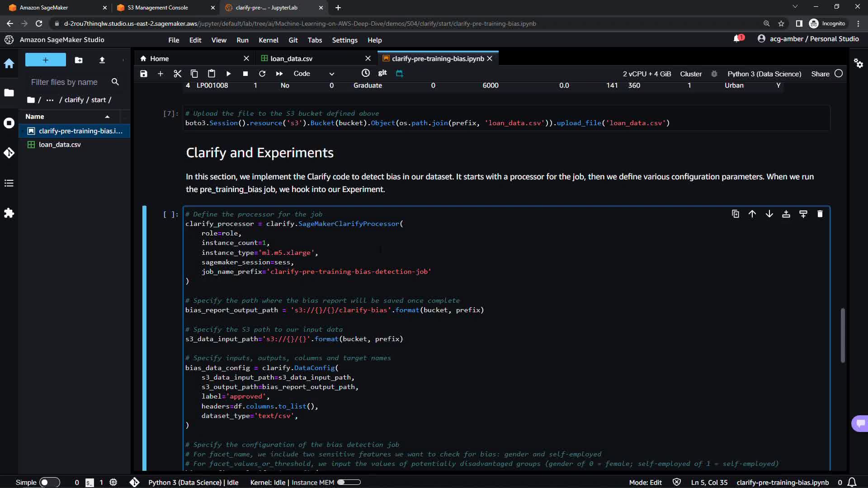Image resolution: width=868 pixels, height=488 pixels.
Task: Restart the kernel with the refresh icon
Action: click(262, 74)
